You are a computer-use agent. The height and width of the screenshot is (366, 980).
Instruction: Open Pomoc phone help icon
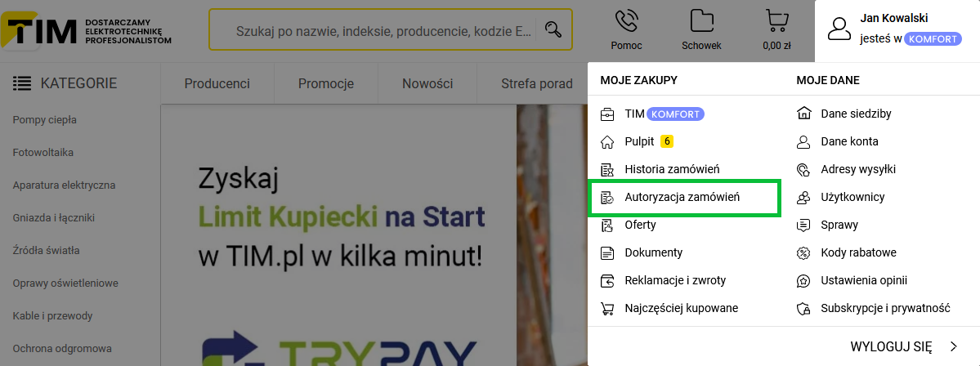point(626,21)
